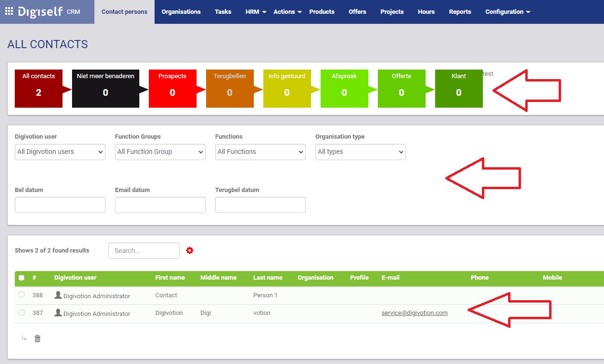Open the Organisation type dropdown
604x364 pixels.
(x=361, y=152)
